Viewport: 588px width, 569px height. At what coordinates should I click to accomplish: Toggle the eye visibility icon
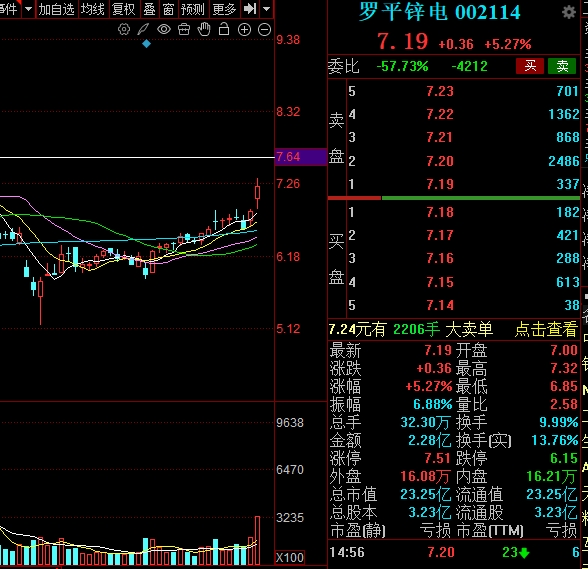(x=164, y=29)
